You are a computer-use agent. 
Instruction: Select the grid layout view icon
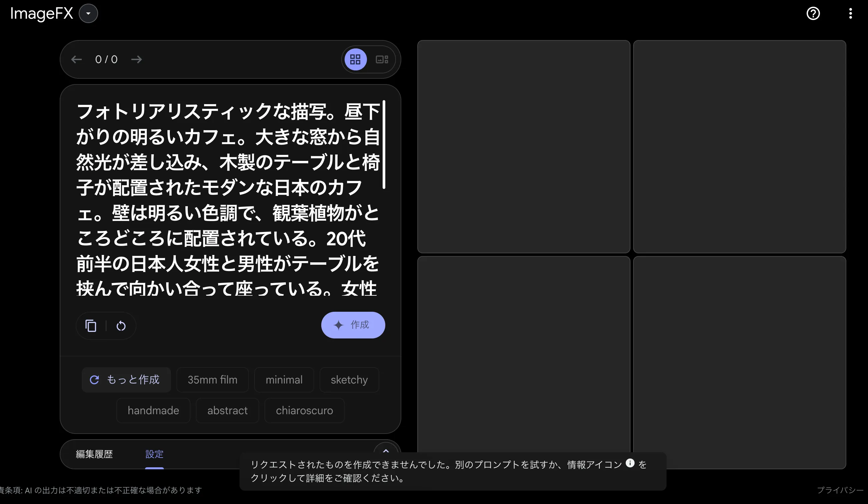pos(355,59)
